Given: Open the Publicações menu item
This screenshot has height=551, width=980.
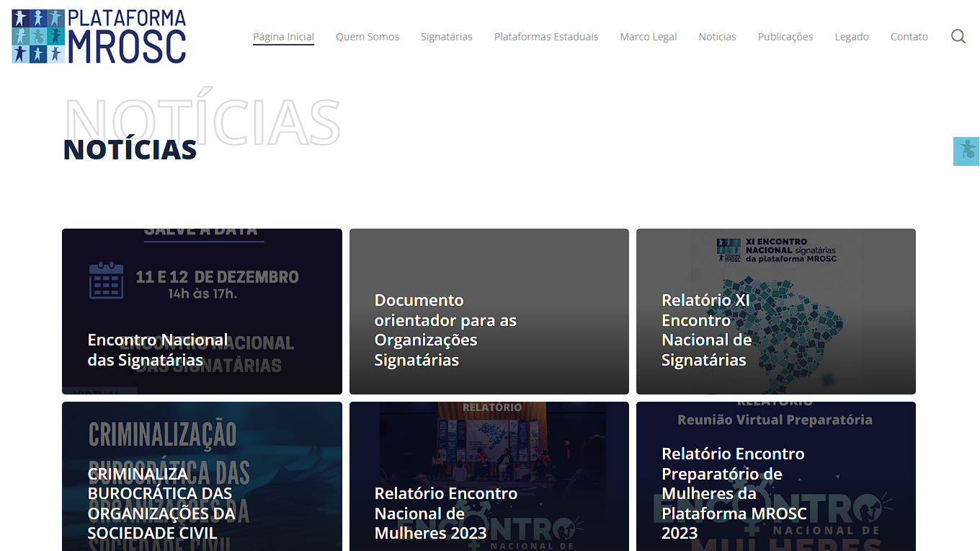Looking at the screenshot, I should [x=785, y=37].
